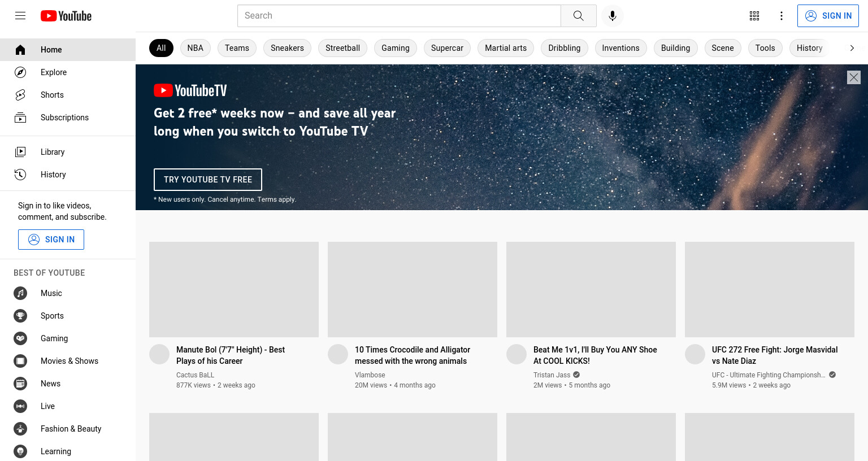Screen dimensions: 868x461
Task: Click the Sports trophy icon
Action: click(x=20, y=316)
